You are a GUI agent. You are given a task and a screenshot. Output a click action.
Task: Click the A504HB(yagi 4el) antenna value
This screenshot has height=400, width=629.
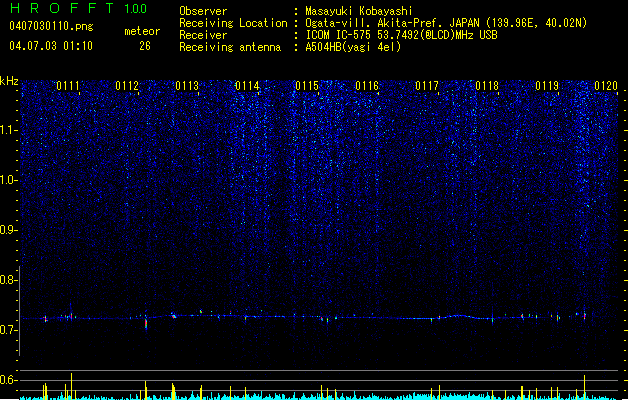[x=353, y=47]
